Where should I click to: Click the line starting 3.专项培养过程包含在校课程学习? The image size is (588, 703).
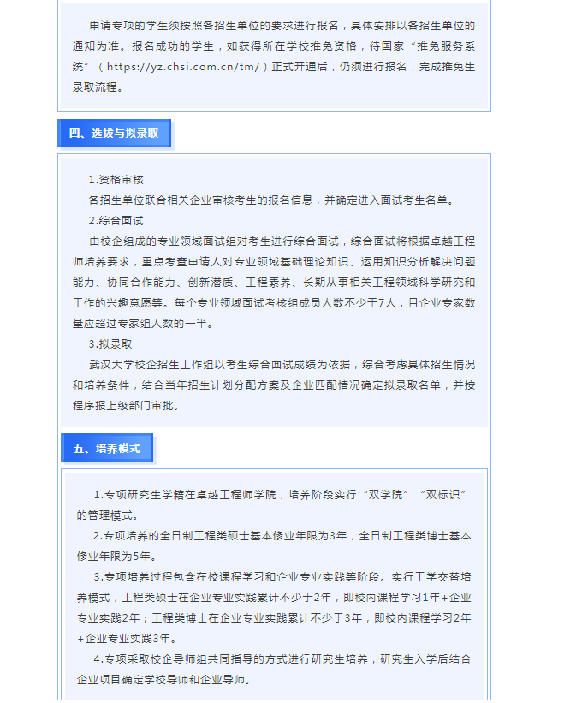coord(282,576)
